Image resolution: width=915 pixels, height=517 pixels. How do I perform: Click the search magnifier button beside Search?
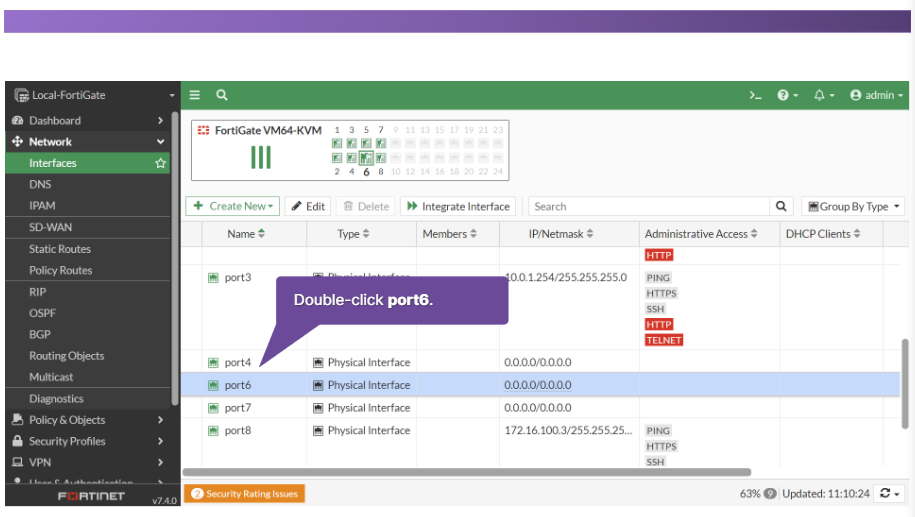[781, 207]
